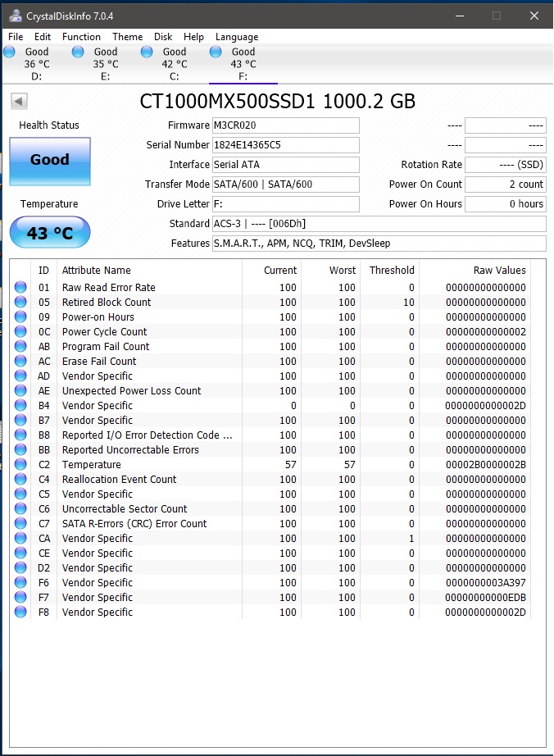The image size is (554, 756).
Task: Click the CrystalDiskInfo title bar icon
Action: click(x=16, y=16)
